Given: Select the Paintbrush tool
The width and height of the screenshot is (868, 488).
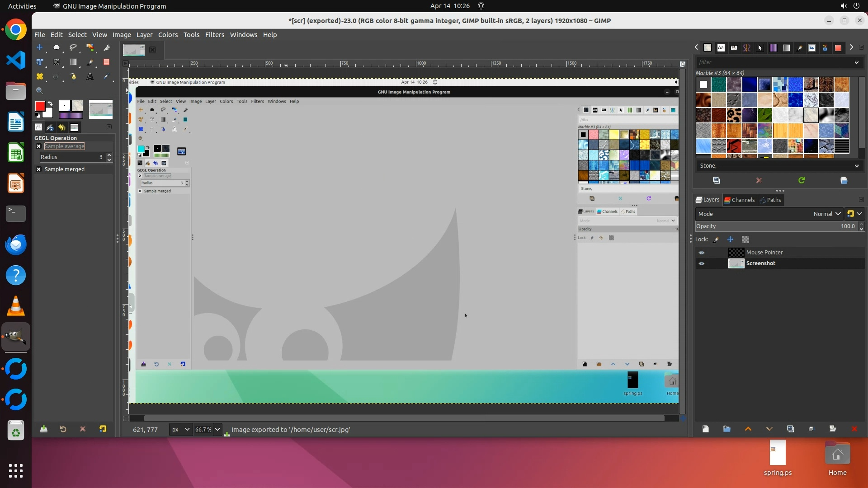Looking at the screenshot, I should point(90,62).
